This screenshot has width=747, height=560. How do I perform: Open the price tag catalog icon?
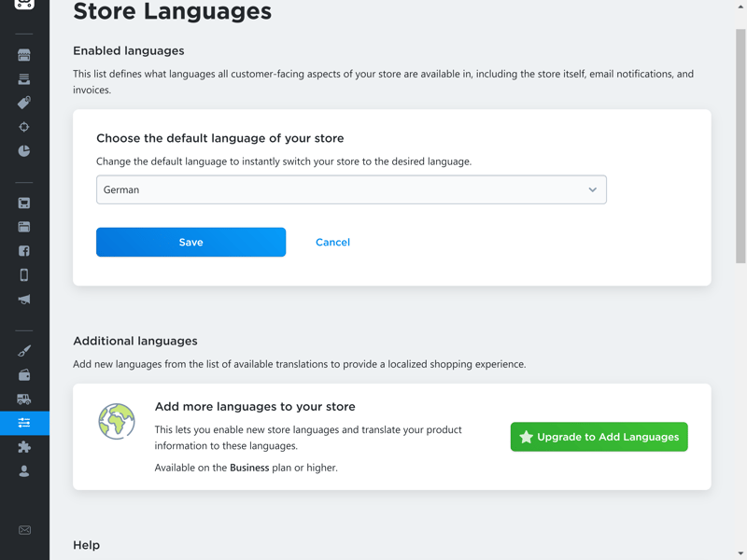click(x=24, y=103)
